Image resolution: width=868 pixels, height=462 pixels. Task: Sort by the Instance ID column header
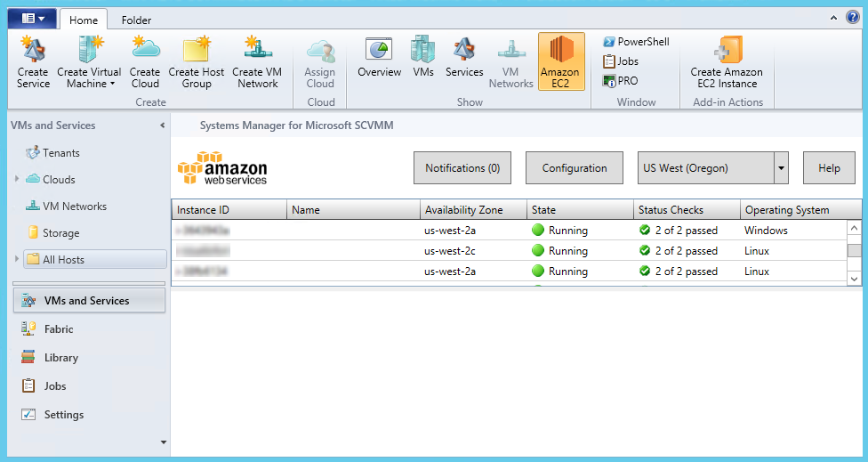click(229, 210)
